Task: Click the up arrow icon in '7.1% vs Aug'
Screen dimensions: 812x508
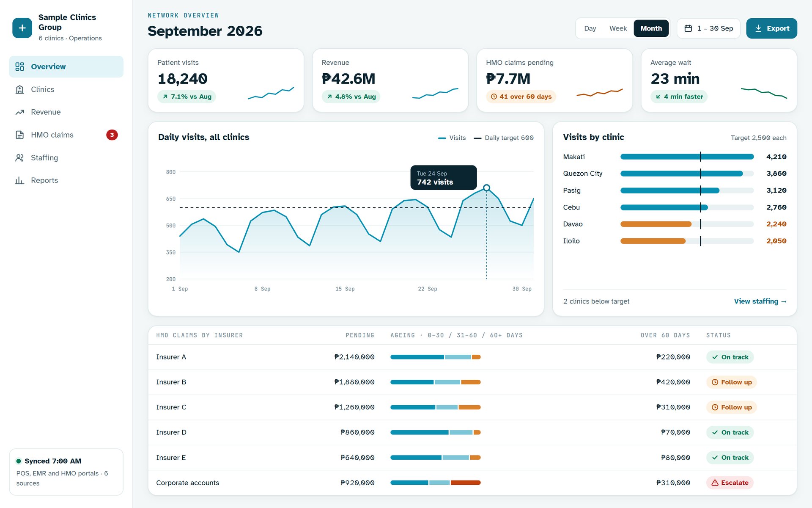Action: 165,97
